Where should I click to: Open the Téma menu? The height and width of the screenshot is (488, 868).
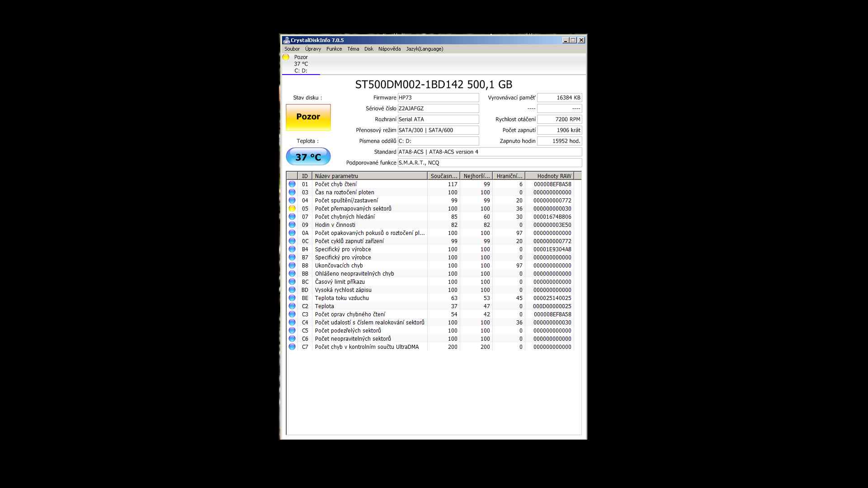pyautogui.click(x=353, y=49)
